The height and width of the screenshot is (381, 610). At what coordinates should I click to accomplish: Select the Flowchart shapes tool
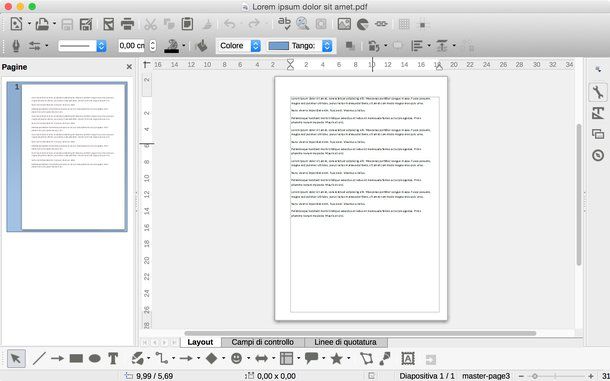click(x=286, y=358)
